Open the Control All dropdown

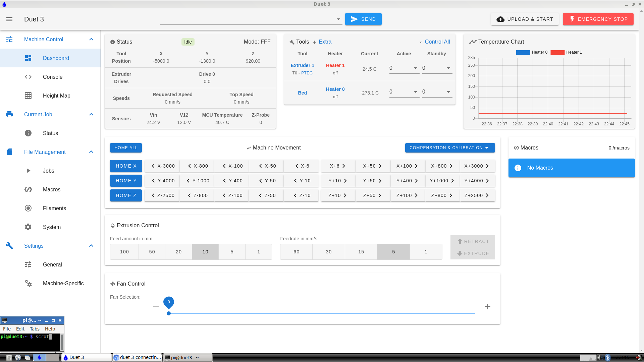pyautogui.click(x=435, y=42)
